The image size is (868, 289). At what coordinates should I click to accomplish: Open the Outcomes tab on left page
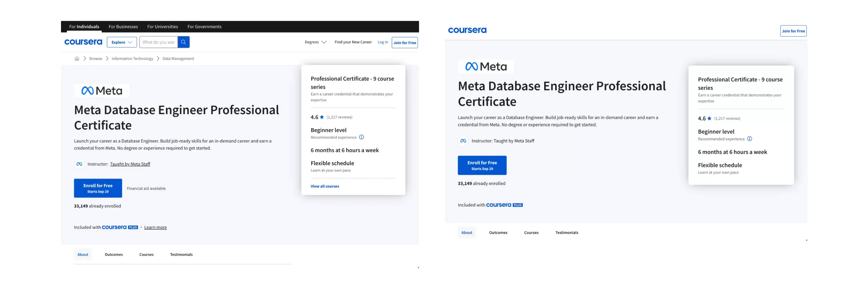click(x=114, y=254)
